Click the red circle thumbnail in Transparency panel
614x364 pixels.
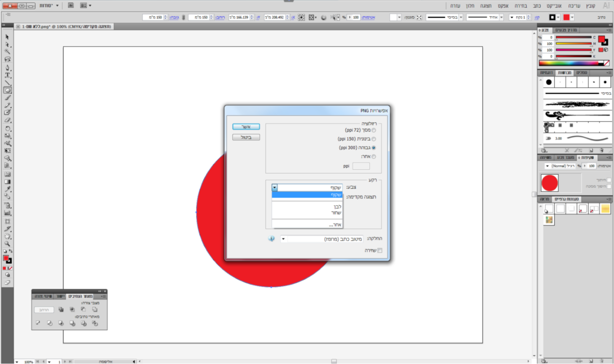(x=550, y=183)
